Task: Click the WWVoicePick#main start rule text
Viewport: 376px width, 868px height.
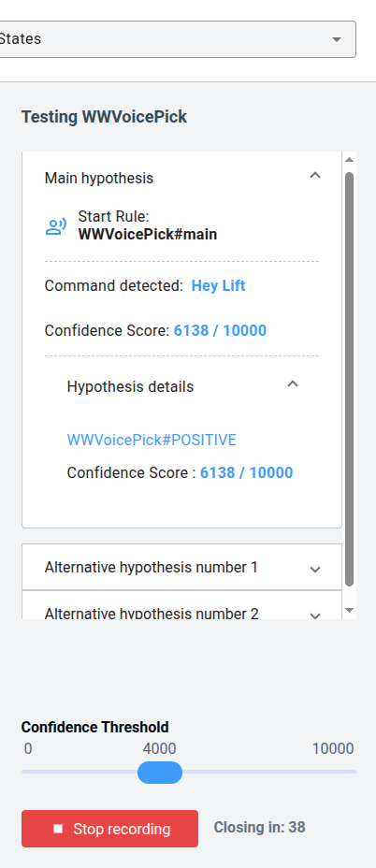Action: tap(147, 235)
